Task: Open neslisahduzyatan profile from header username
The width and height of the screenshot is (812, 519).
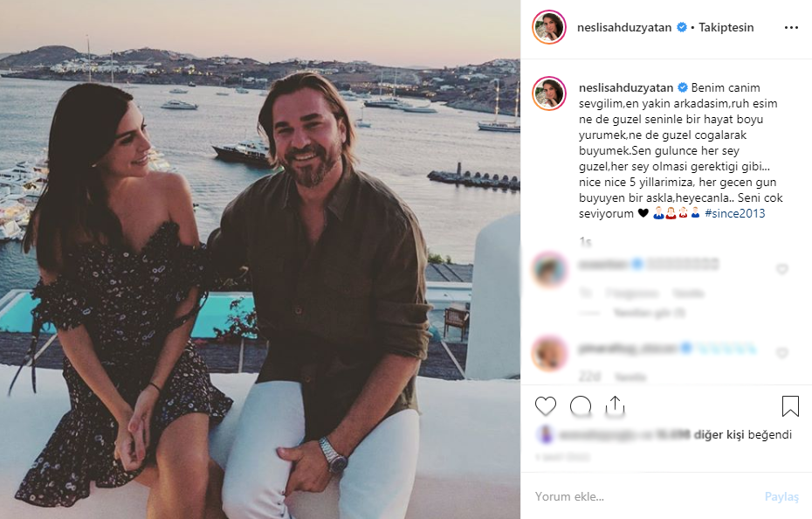Action: (x=624, y=27)
